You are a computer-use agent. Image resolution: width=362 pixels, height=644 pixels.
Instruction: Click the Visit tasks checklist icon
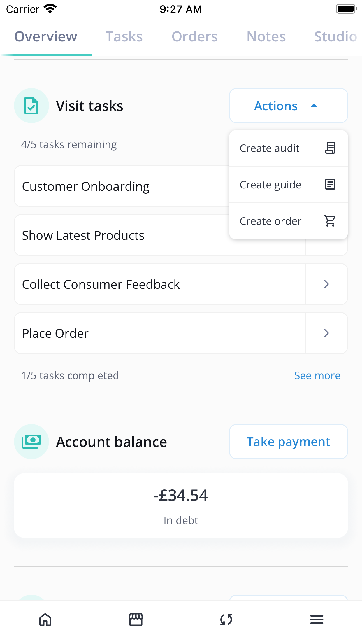tap(31, 106)
